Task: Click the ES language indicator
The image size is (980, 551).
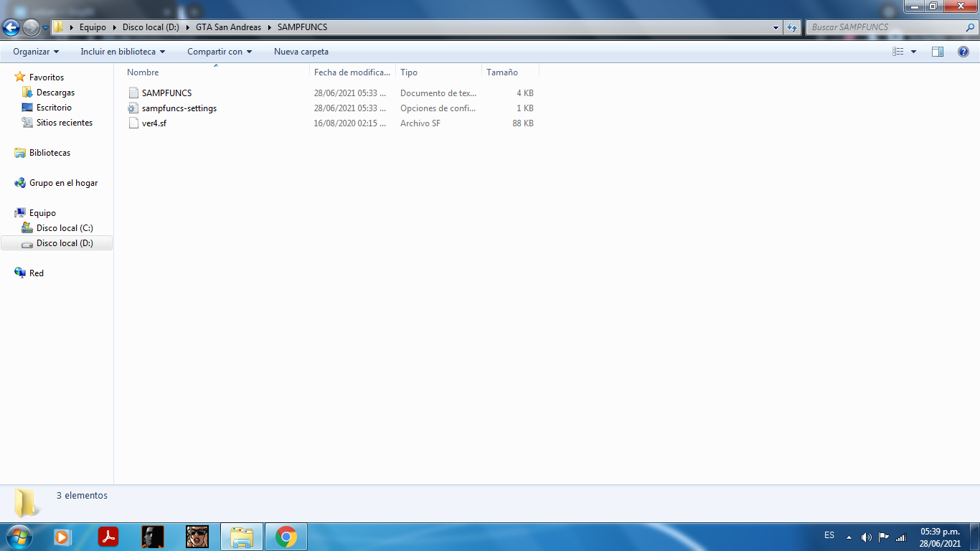Action: (829, 535)
